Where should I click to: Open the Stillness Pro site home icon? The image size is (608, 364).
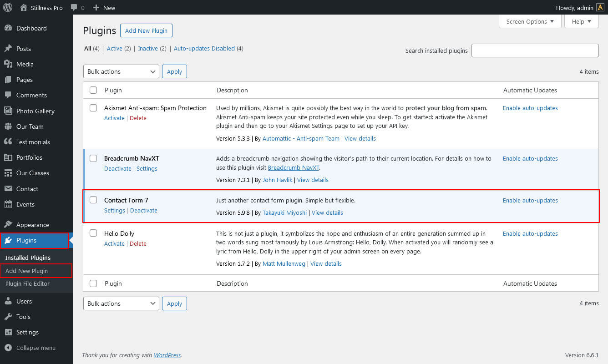(24, 8)
